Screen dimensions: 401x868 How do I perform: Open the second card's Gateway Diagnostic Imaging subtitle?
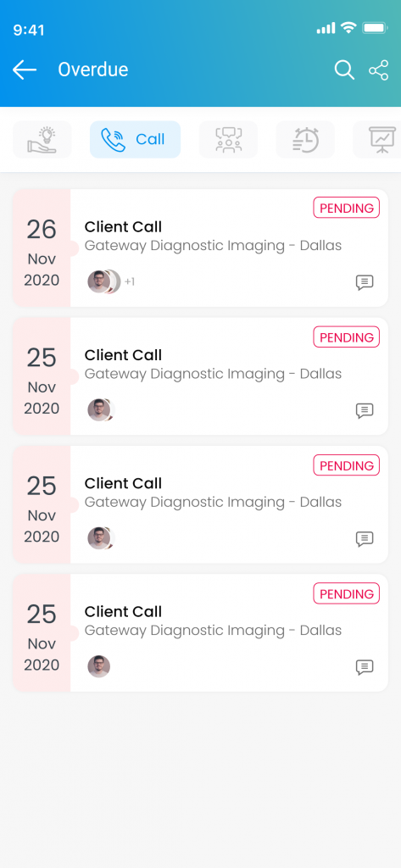(214, 374)
